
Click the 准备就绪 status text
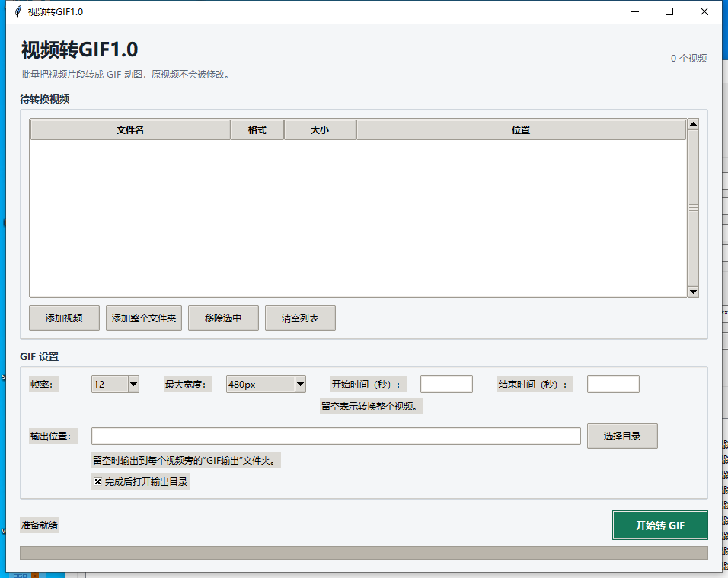tap(40, 525)
